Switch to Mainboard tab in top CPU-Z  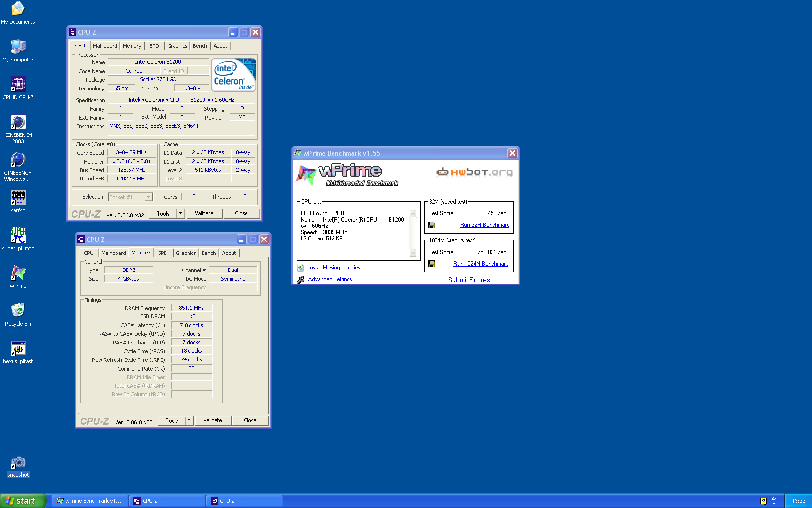pos(105,46)
